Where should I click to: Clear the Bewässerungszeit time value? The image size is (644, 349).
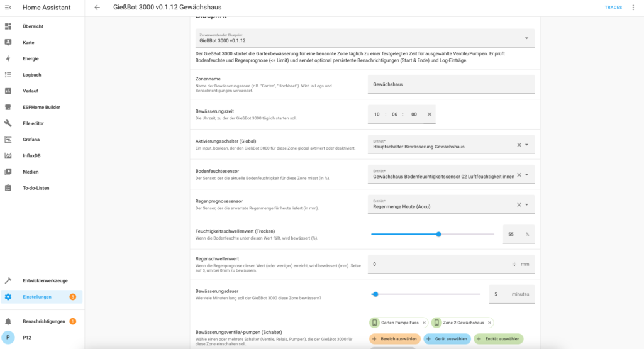429,114
